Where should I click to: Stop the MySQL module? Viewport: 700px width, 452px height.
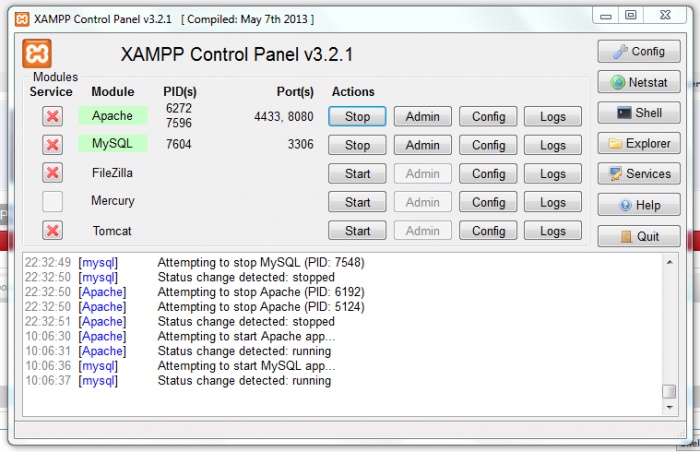coord(357,145)
